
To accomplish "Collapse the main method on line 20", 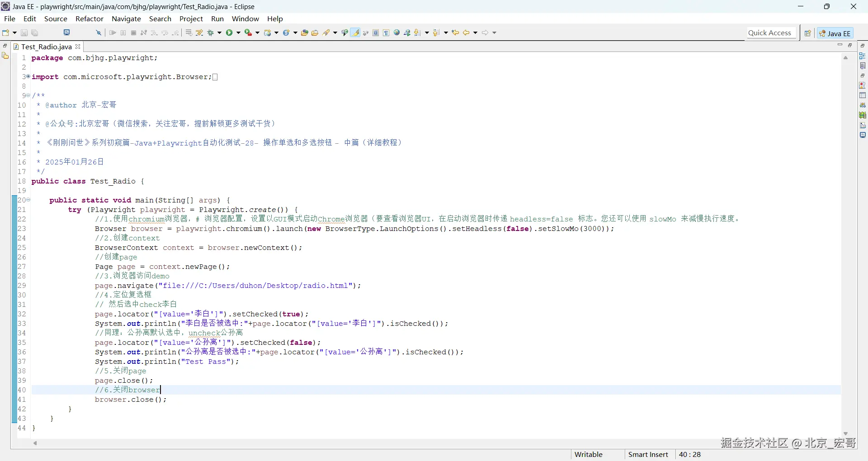I will (28, 200).
